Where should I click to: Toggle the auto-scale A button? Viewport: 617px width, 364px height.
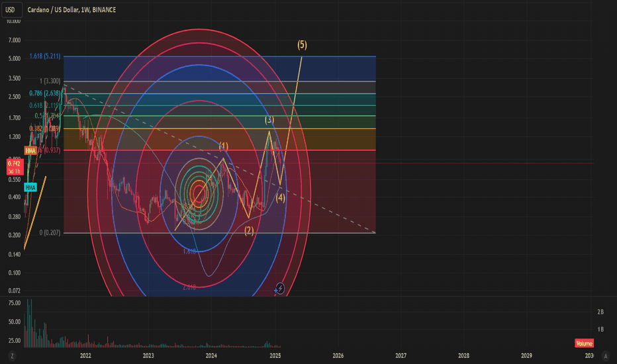coord(606,356)
